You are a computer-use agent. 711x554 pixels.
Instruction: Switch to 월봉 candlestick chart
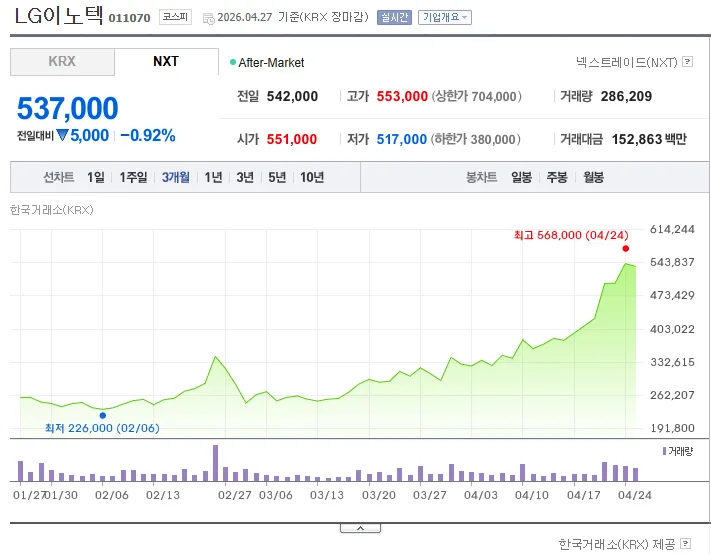point(593,177)
